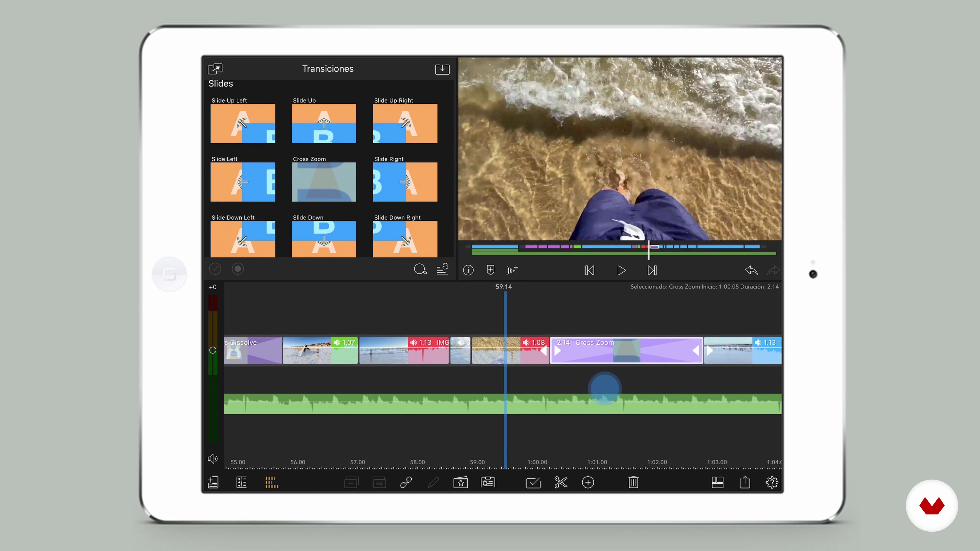980x551 pixels.
Task: Open the titles star list icon
Action: pyautogui.click(x=488, y=483)
